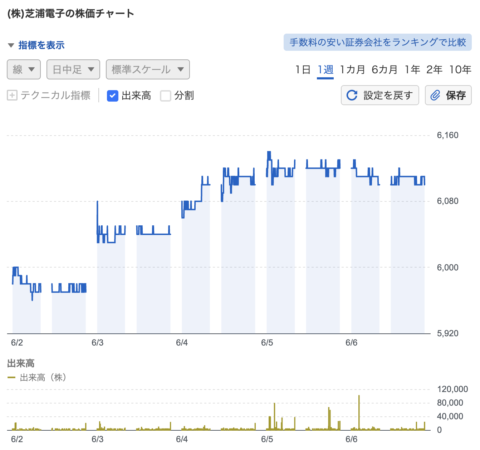Select the 1カ月 time range tab

352,70
